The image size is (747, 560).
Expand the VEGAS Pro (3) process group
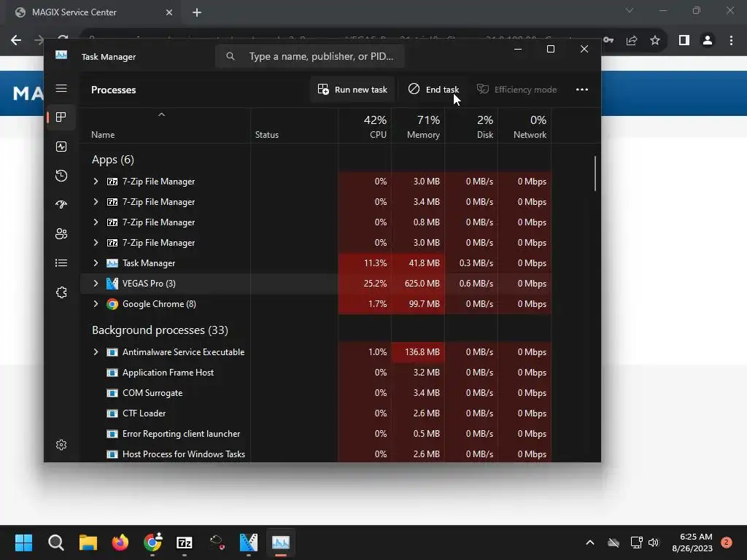click(96, 284)
